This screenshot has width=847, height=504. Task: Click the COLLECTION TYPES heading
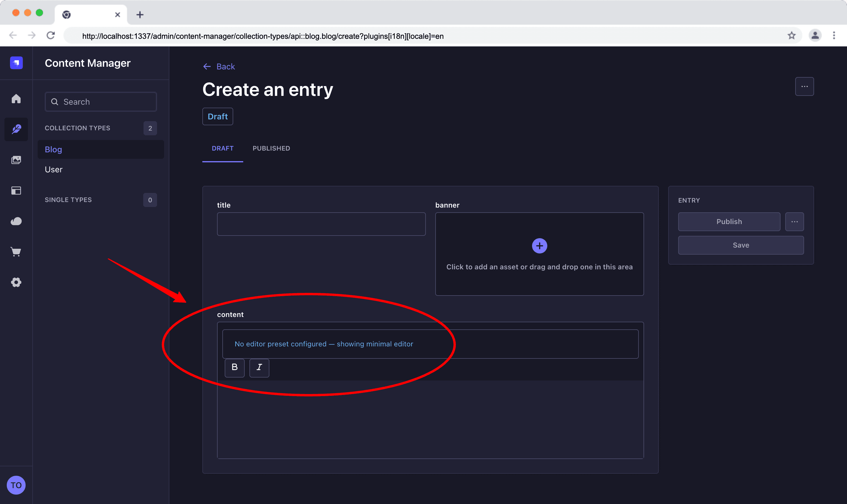click(77, 128)
